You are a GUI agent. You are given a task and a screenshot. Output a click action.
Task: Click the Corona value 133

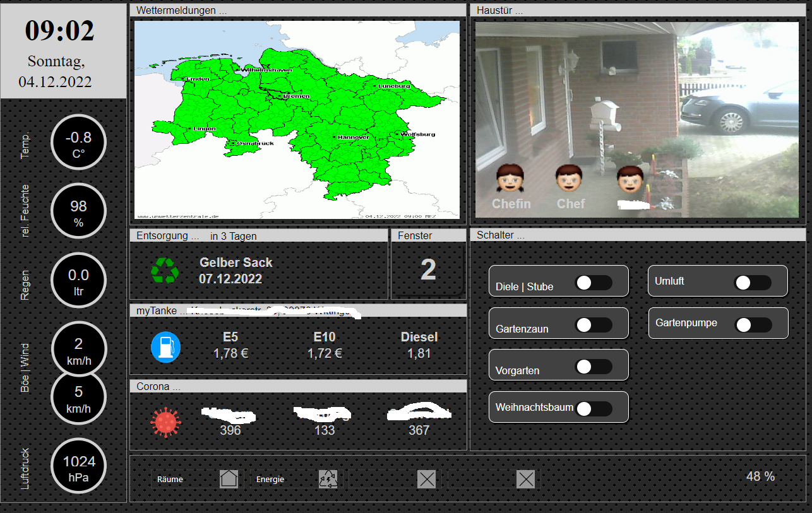coord(325,430)
